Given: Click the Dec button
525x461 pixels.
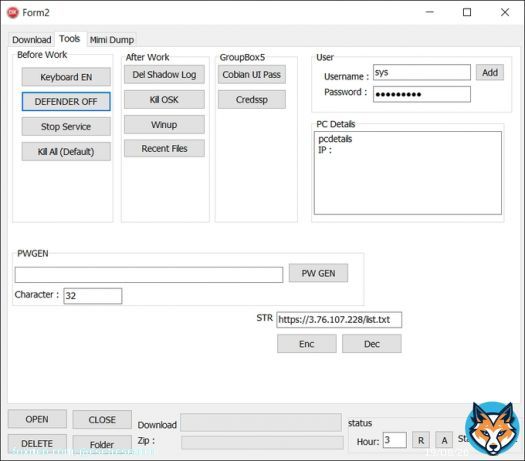Looking at the screenshot, I should 372,344.
